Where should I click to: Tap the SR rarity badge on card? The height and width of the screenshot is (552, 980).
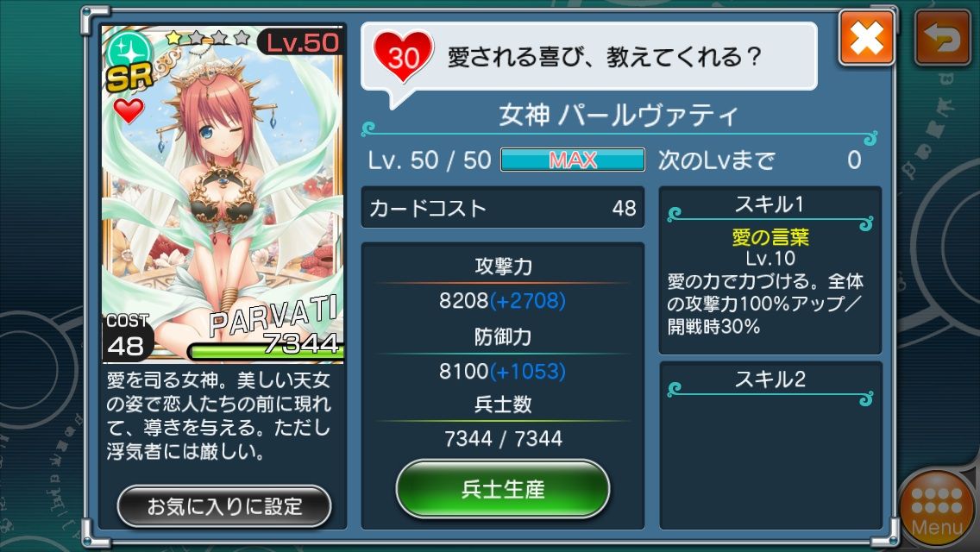click(x=129, y=77)
